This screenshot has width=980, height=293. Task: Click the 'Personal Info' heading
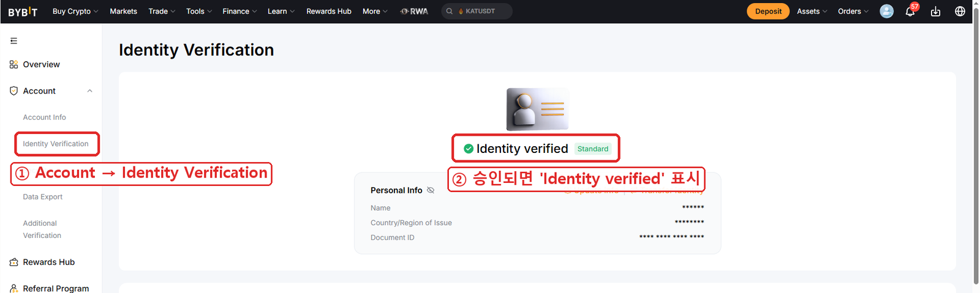(396, 190)
